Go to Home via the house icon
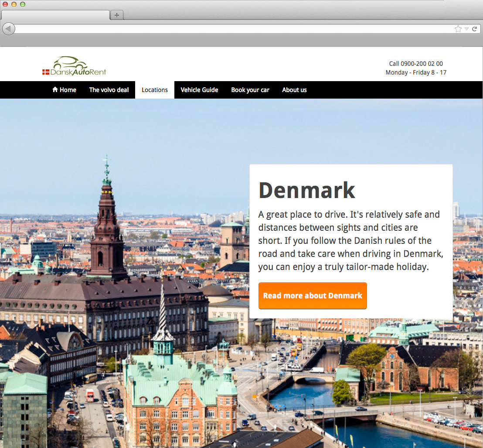 (55, 90)
